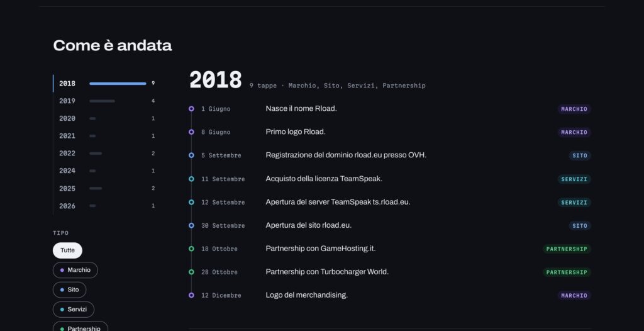Click the 12 Settembre timeline dot
The image size is (644, 331).
191,202
